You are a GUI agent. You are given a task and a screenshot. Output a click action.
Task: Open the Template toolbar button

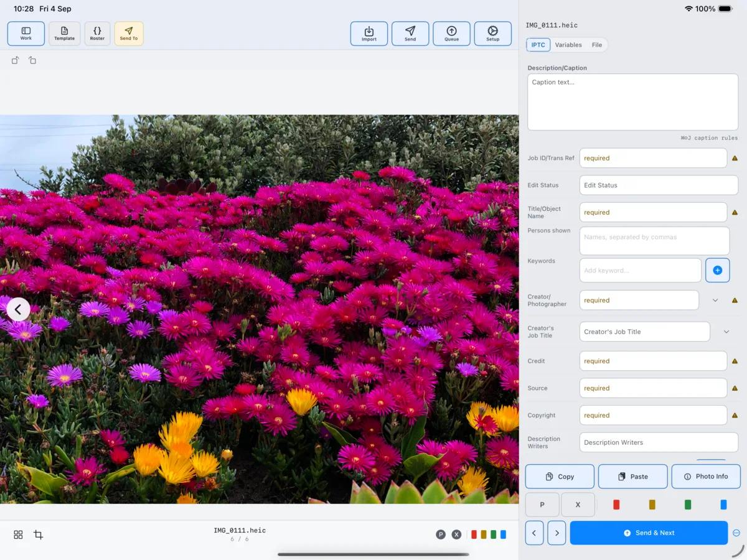pos(64,34)
